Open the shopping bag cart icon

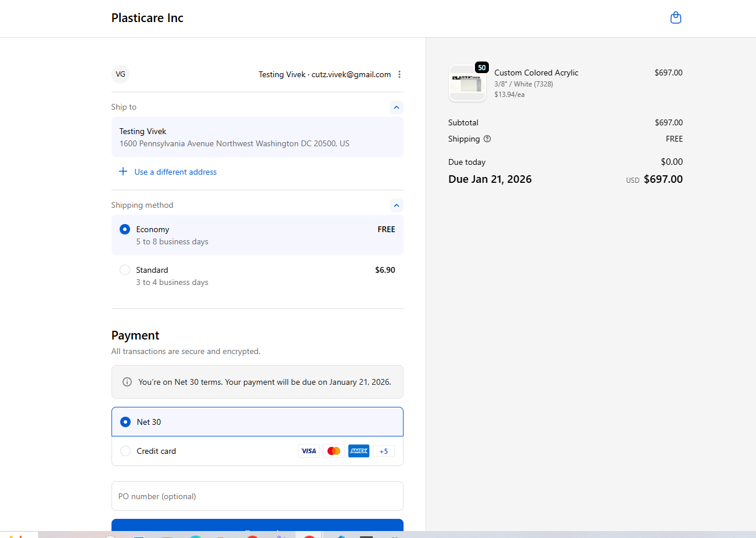[x=675, y=18]
